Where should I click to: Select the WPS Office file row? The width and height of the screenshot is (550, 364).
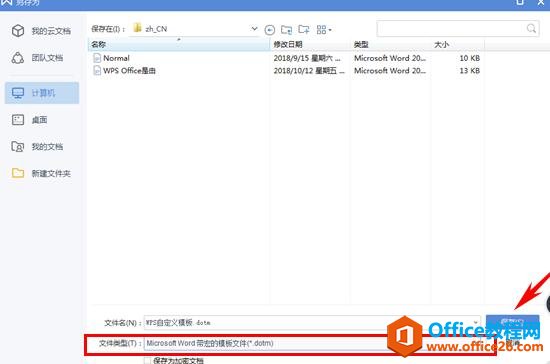tap(286, 71)
